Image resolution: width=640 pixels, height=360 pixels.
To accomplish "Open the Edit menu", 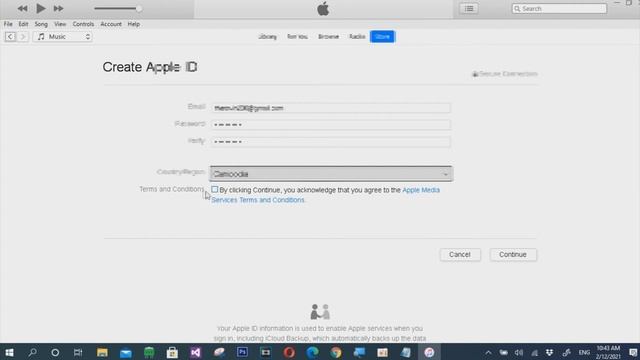I will (x=23, y=24).
